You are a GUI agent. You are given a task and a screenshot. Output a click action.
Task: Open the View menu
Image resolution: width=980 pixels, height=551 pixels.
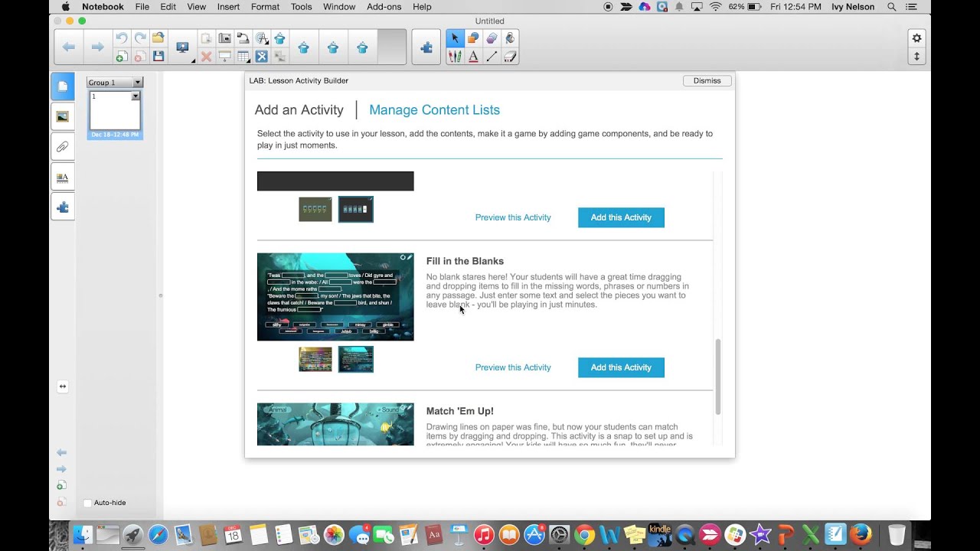click(x=197, y=7)
